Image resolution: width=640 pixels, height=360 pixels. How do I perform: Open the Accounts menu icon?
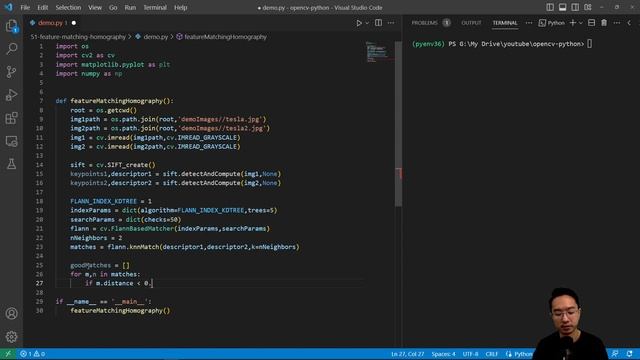click(11, 313)
